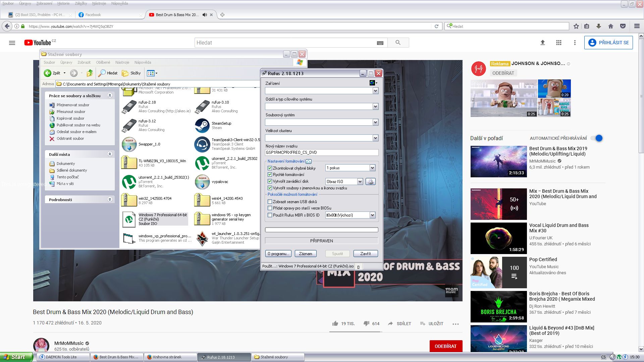644x362 pixels.
Task: Click the YouTube dislike thumbs-down icon
Action: pos(366,323)
